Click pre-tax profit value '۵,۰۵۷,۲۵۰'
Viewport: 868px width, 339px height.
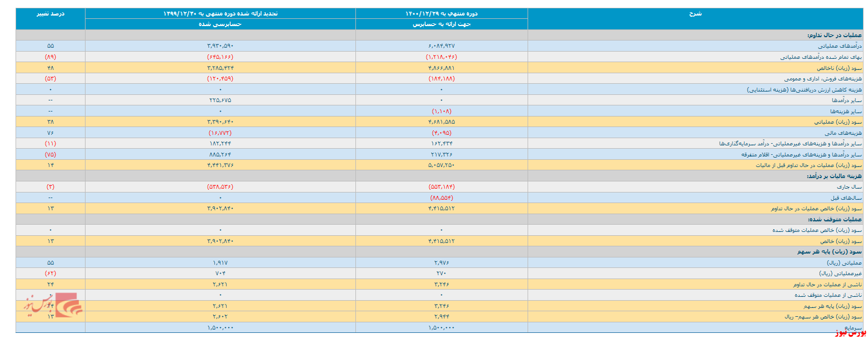[x=441, y=165]
